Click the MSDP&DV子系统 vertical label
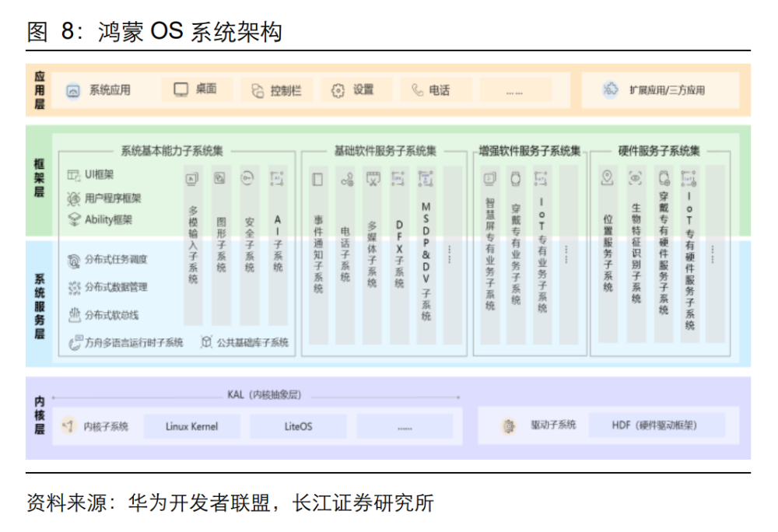The height and width of the screenshot is (532, 778). point(426,261)
